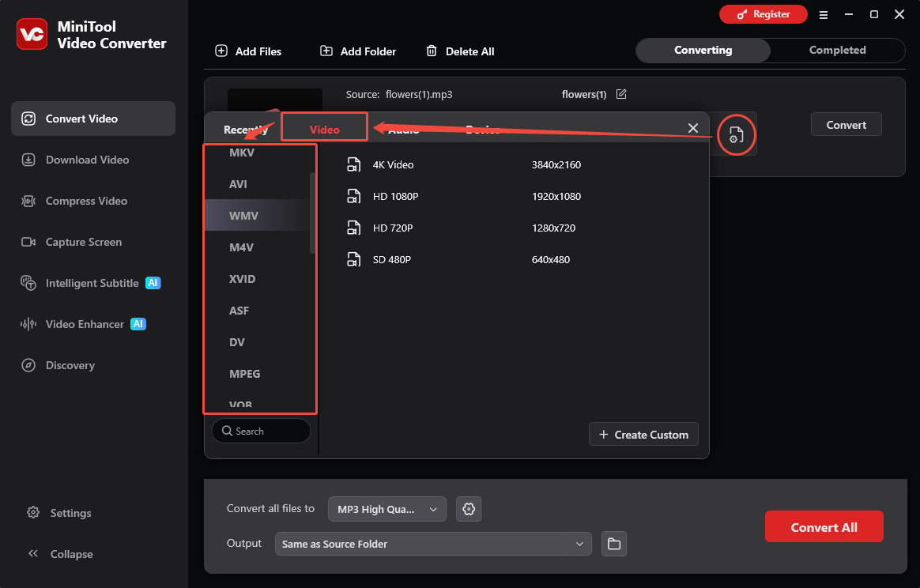Open the MP3 High Quality format dropdown
Image resolution: width=920 pixels, height=588 pixels.
pyautogui.click(x=387, y=510)
